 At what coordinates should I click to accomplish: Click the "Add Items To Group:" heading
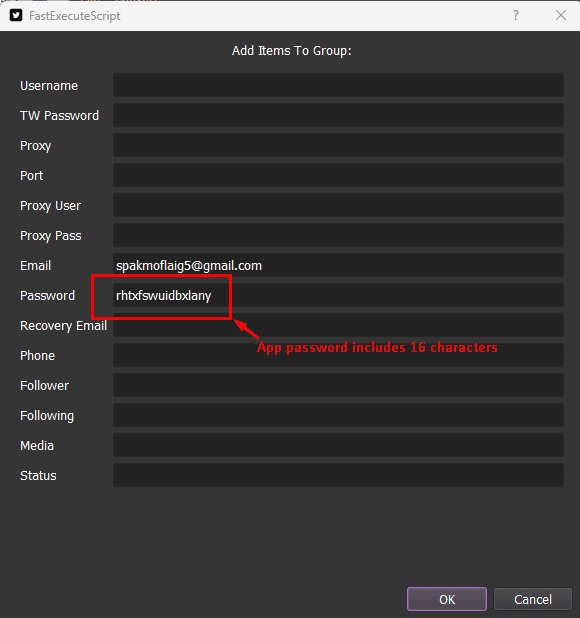click(292, 51)
